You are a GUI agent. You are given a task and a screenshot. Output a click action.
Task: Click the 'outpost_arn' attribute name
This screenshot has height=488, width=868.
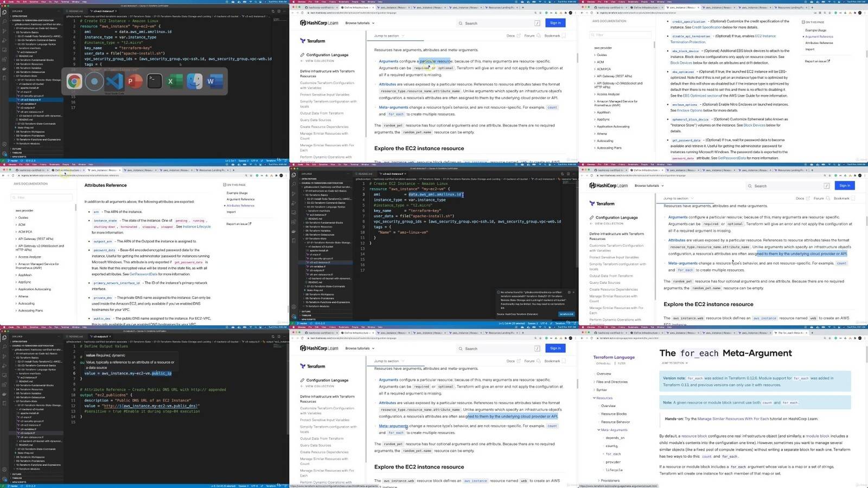(103, 242)
